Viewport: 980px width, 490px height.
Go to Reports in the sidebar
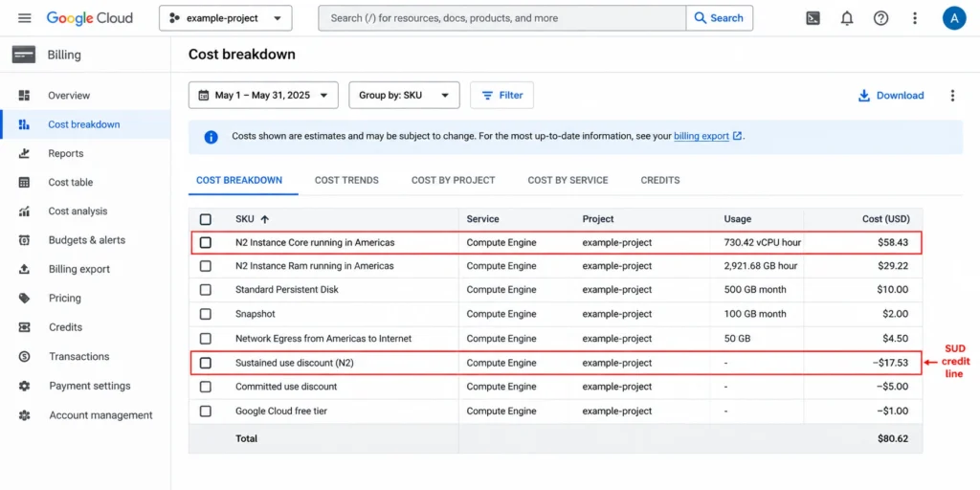point(66,153)
